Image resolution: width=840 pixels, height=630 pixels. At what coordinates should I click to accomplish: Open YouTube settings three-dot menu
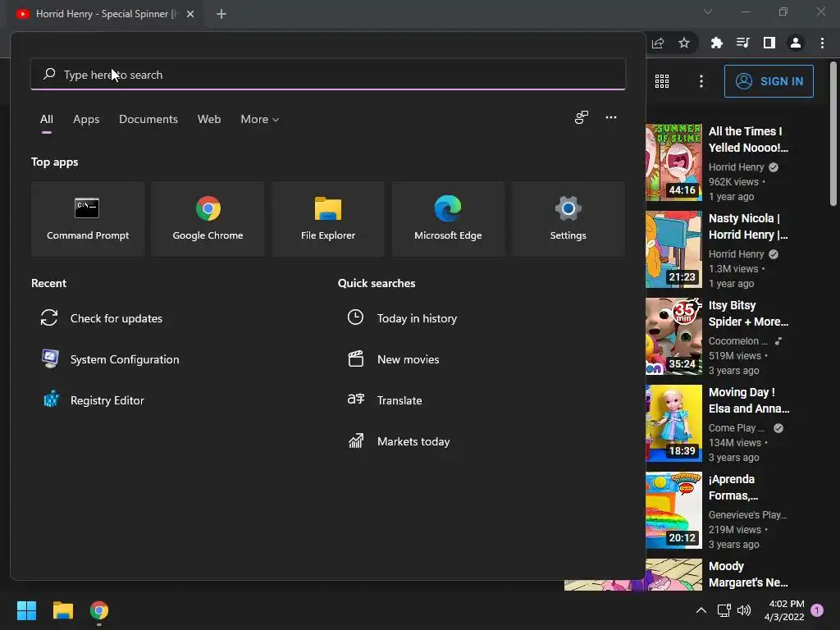coord(701,81)
